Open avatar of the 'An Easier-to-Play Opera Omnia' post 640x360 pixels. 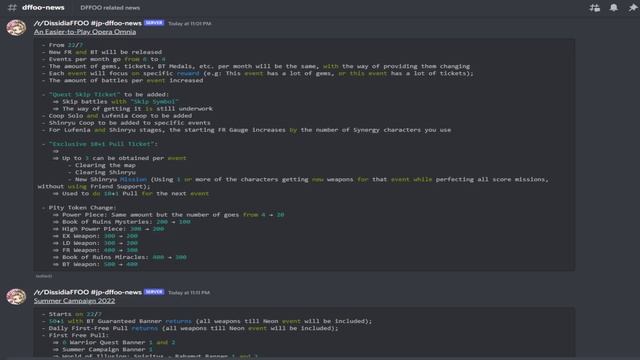pos(16,28)
